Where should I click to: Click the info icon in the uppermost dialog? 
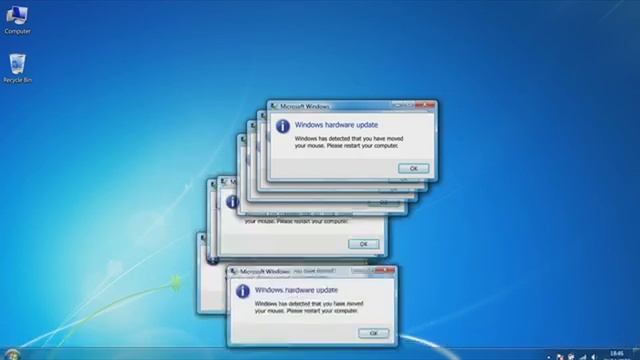(x=282, y=126)
